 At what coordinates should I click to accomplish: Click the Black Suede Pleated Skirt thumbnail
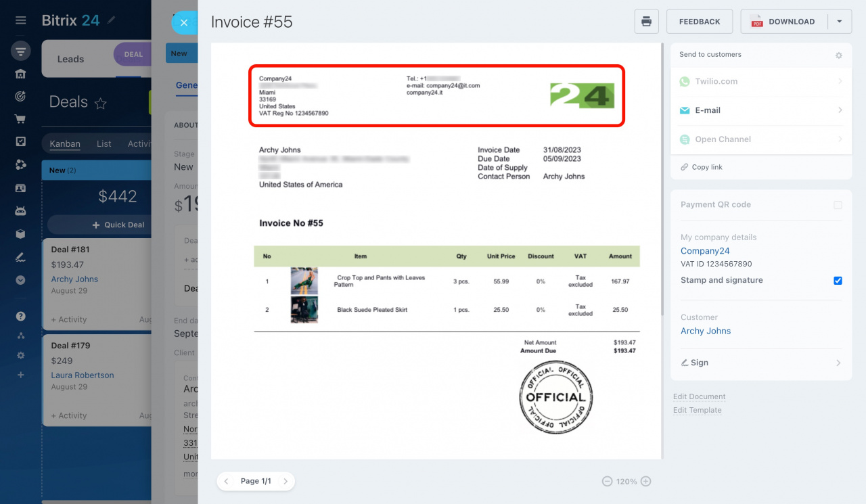304,310
